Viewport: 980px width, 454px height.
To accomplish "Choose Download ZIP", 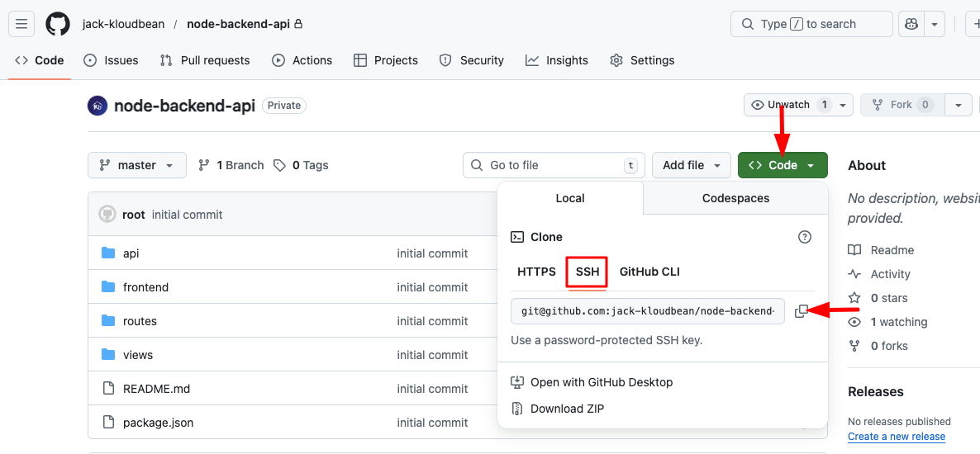I will click(557, 409).
